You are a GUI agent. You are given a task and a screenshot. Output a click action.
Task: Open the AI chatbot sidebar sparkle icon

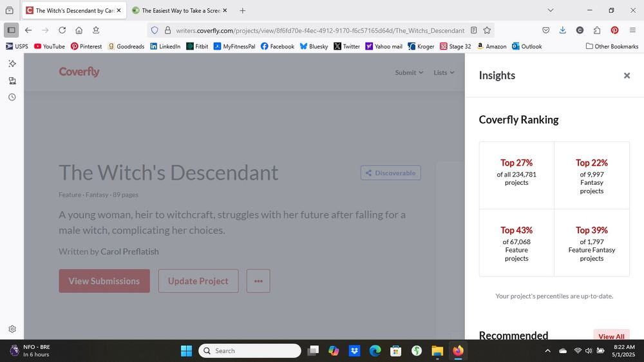[12, 63]
